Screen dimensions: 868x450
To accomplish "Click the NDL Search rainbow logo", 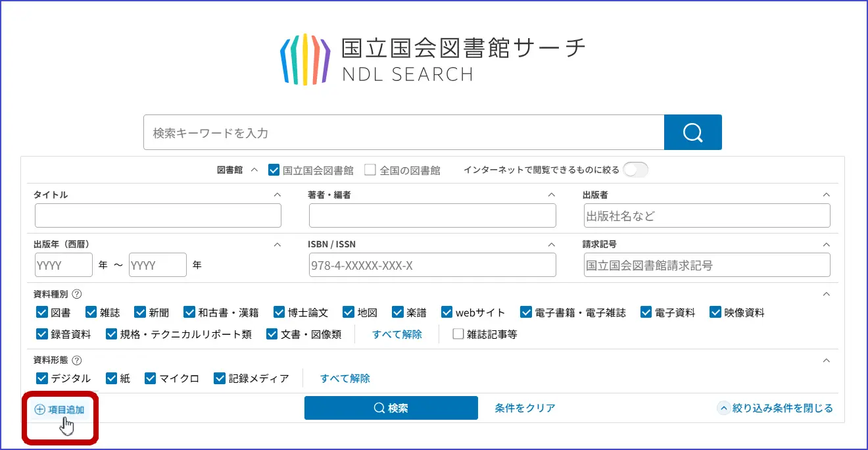I will pyautogui.click(x=305, y=59).
